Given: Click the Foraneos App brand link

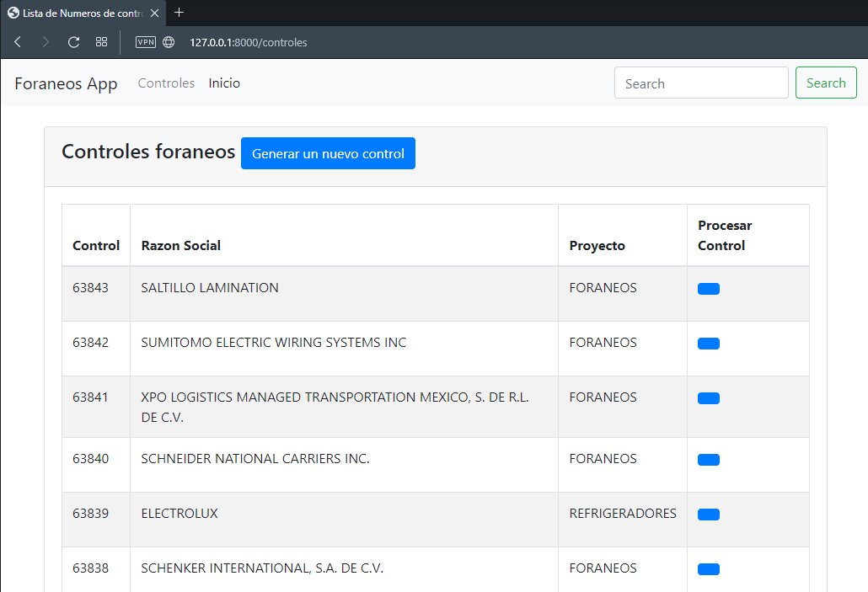Looking at the screenshot, I should [x=66, y=83].
